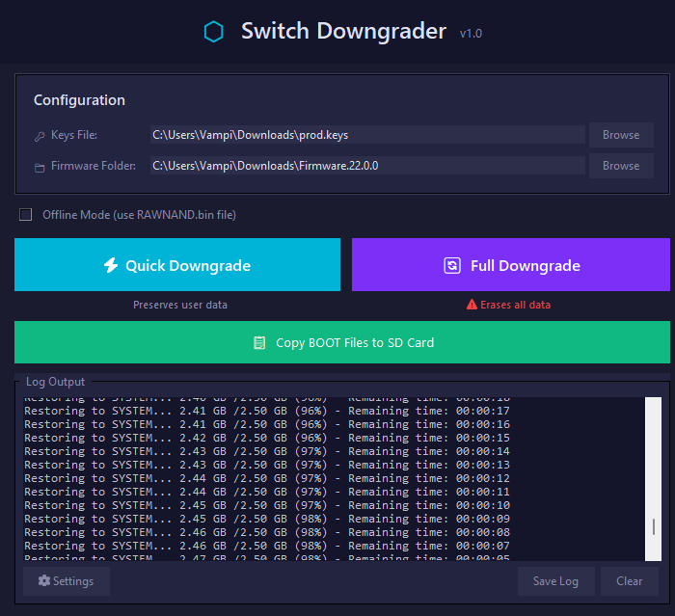
Task: Click the log output scrollbar thumb
Action: (x=654, y=526)
